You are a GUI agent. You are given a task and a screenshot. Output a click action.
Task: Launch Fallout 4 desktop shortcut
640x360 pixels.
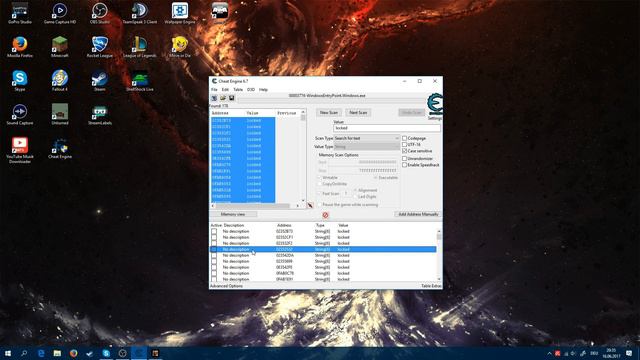(x=60, y=80)
